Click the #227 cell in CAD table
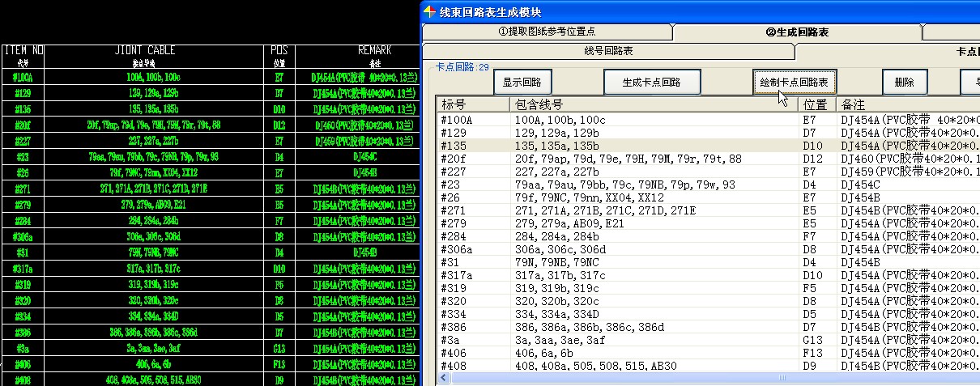 pyautogui.click(x=23, y=140)
